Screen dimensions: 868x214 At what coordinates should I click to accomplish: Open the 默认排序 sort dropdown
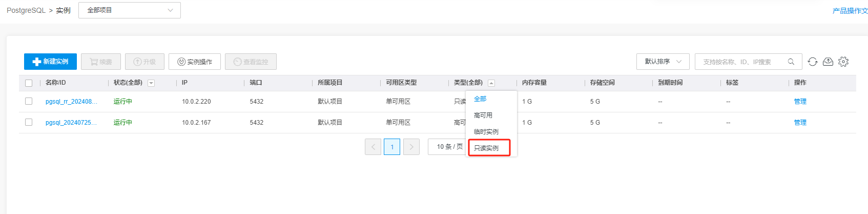pos(663,62)
